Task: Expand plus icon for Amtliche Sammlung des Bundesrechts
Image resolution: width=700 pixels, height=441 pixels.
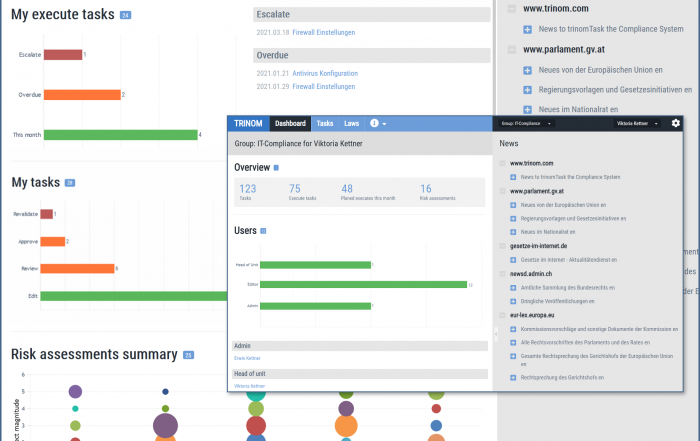Action: point(513,288)
